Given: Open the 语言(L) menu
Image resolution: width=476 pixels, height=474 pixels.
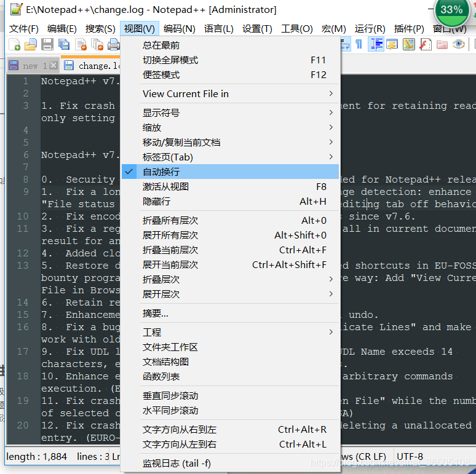Looking at the screenshot, I should click(218, 28).
